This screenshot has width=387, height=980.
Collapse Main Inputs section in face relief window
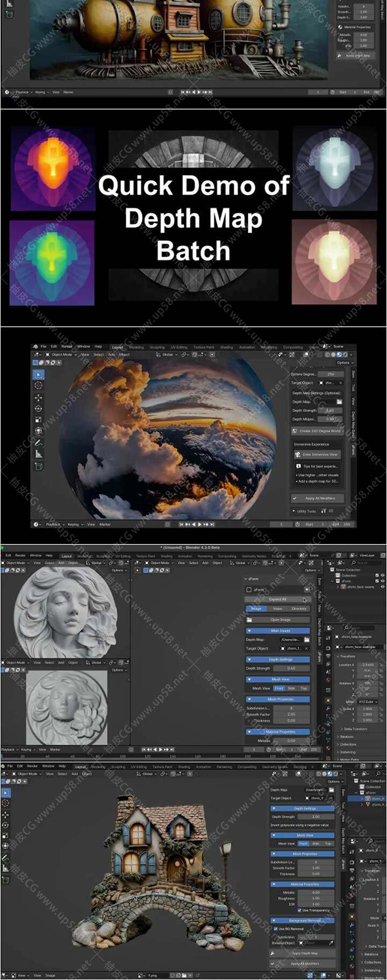pos(278,631)
